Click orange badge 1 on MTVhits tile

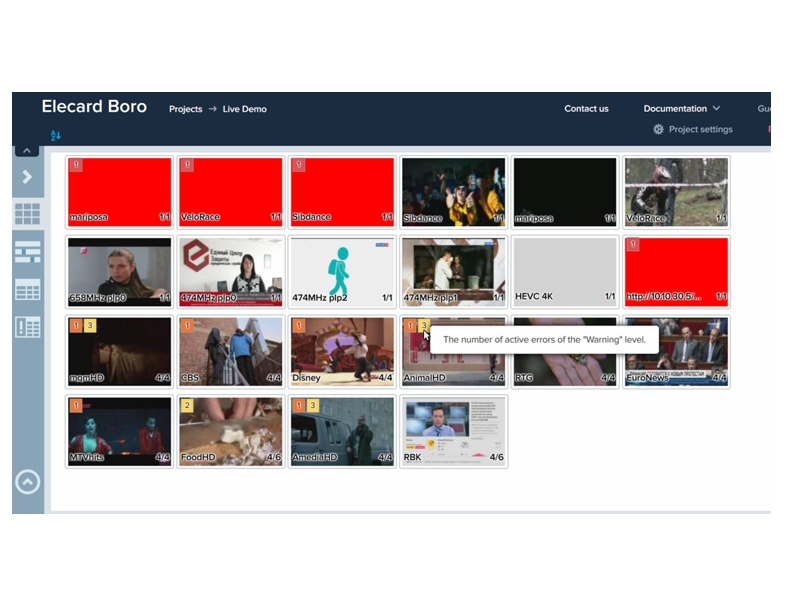pyautogui.click(x=76, y=405)
